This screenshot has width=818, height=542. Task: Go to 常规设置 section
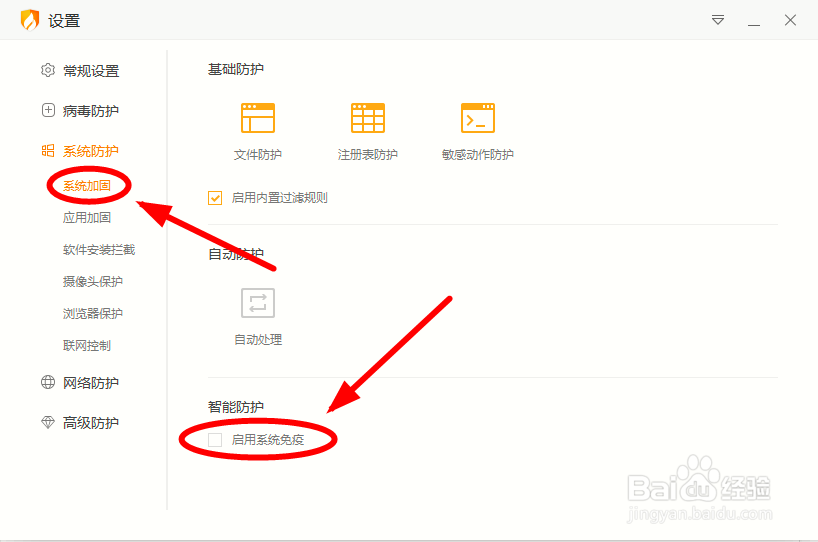(91, 70)
